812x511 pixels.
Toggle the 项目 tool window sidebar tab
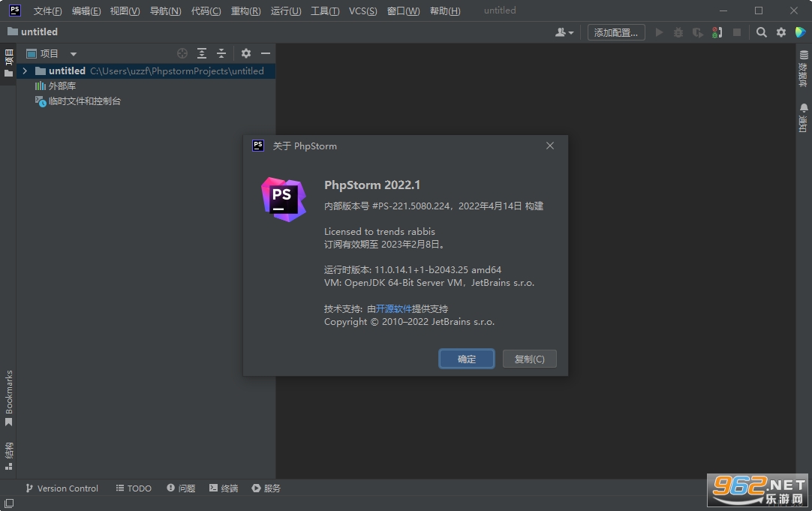click(8, 63)
